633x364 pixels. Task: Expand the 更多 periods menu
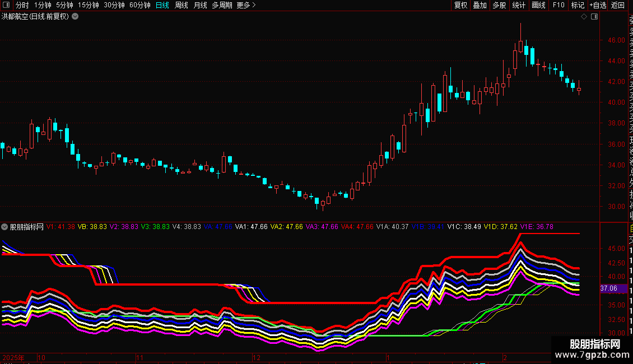246,5
